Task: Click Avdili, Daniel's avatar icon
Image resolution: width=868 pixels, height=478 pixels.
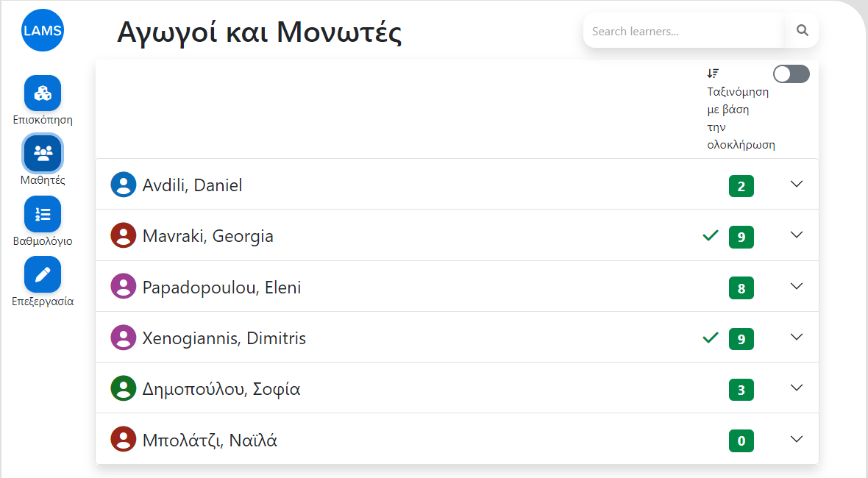Action: (124, 185)
